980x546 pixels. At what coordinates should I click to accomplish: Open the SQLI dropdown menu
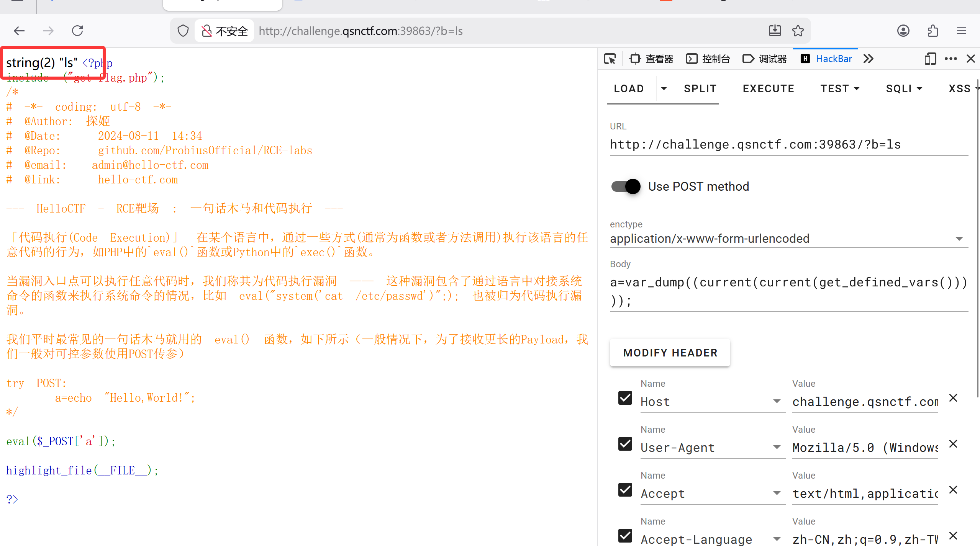point(904,89)
